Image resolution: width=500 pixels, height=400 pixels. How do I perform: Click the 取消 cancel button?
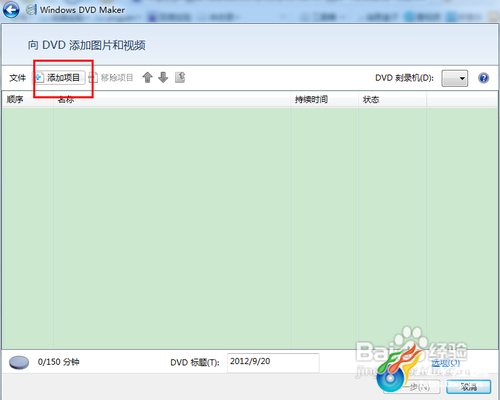coord(469,387)
